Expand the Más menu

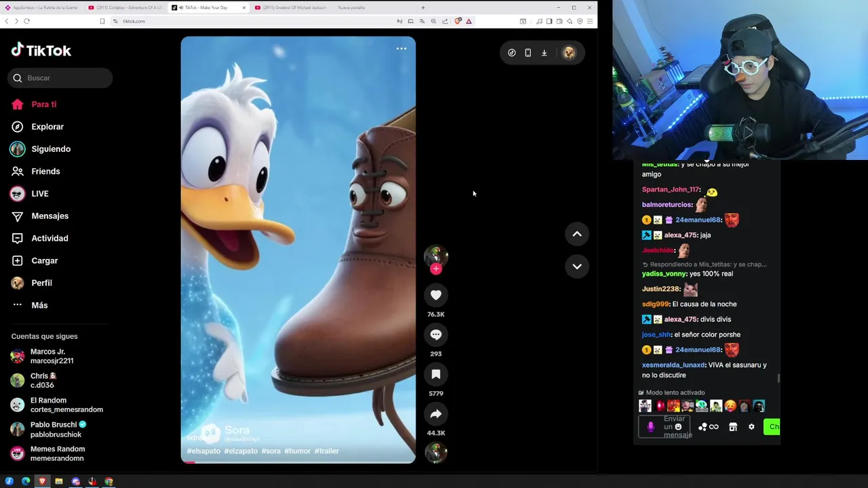30,306
